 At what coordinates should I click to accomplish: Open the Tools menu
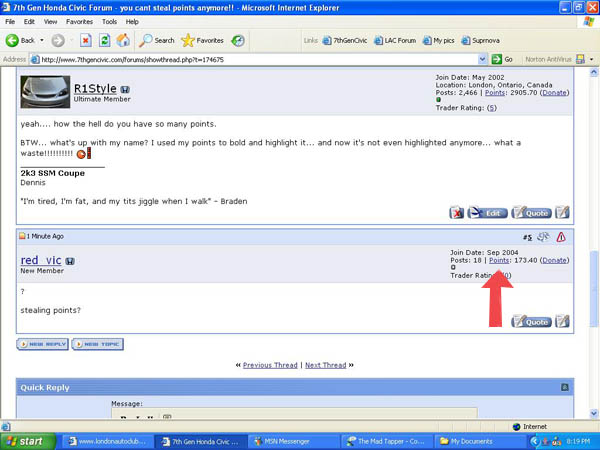[109, 21]
